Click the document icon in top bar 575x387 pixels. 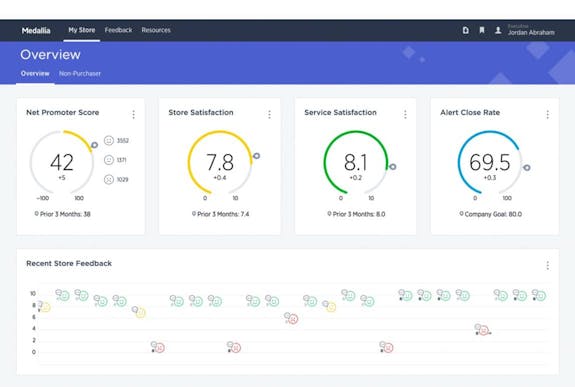click(x=465, y=30)
